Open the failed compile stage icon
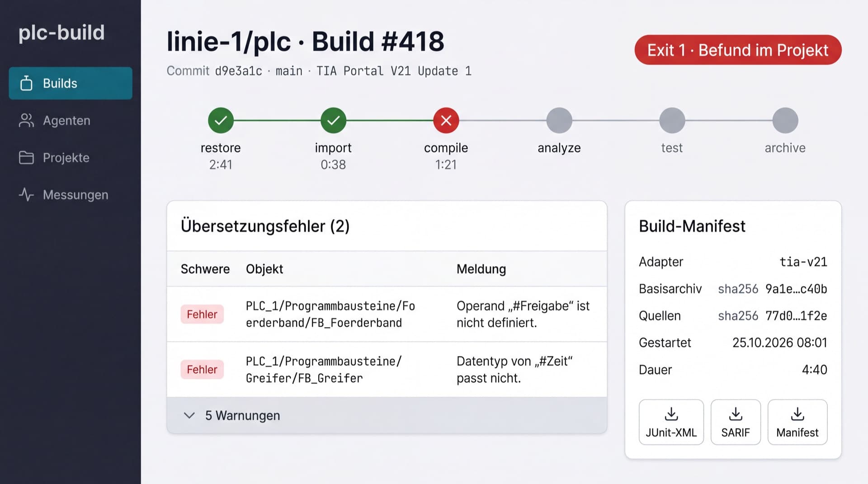The image size is (868, 484). (x=446, y=120)
